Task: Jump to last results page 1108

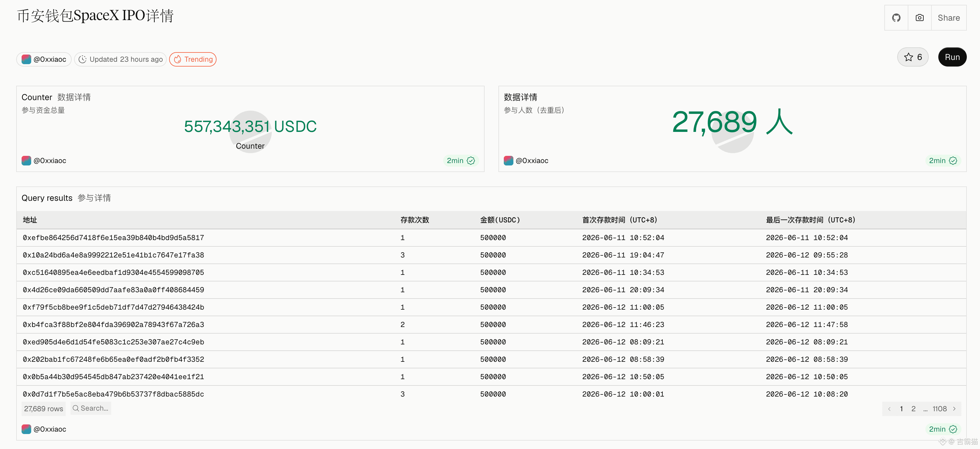Action: (x=939, y=409)
